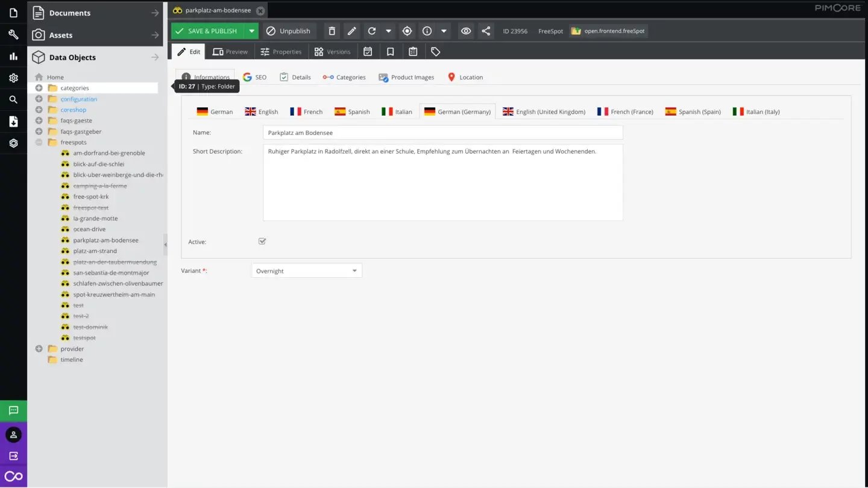Viewport: 868px width, 488px height.
Task: Open the object information info icon
Action: 427,31
